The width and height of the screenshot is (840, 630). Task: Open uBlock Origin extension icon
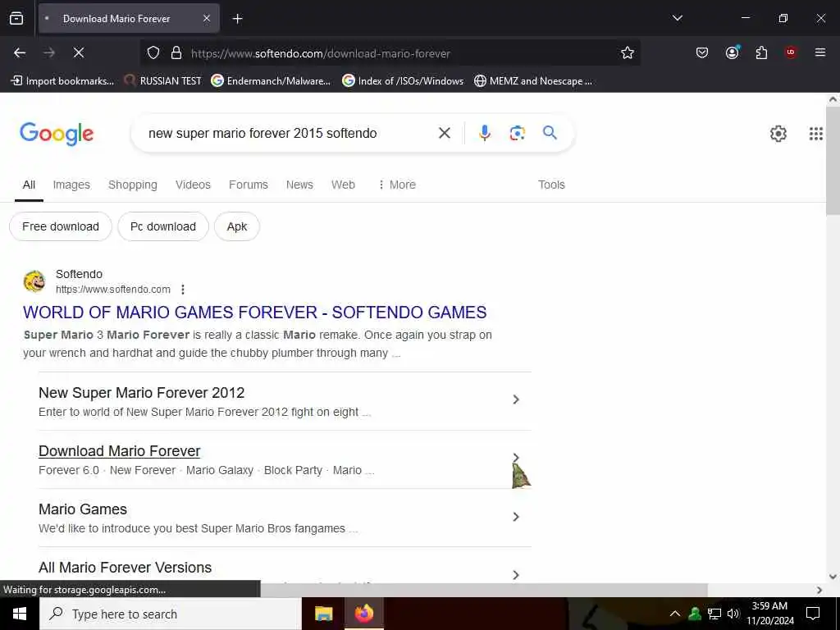pos(791,52)
